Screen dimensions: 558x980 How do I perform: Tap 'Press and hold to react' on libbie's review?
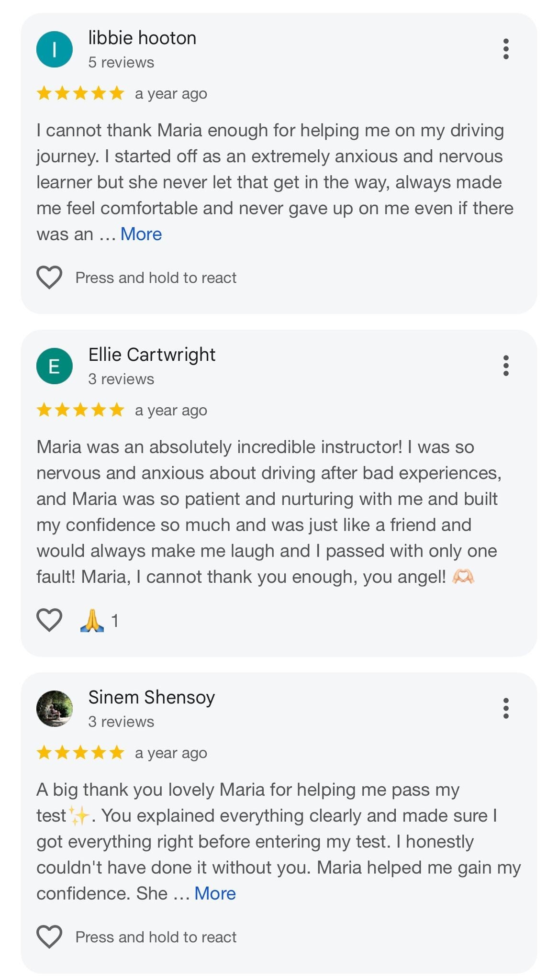coord(156,278)
